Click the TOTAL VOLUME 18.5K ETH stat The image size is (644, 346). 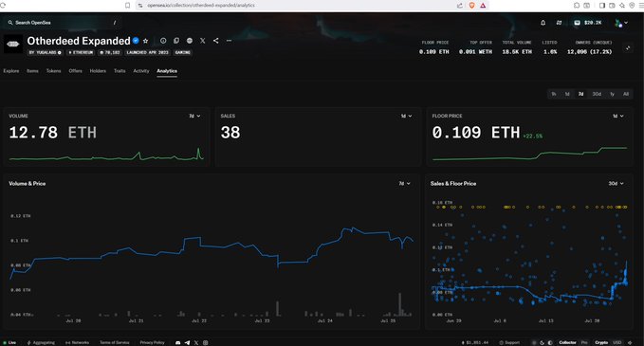517,47
